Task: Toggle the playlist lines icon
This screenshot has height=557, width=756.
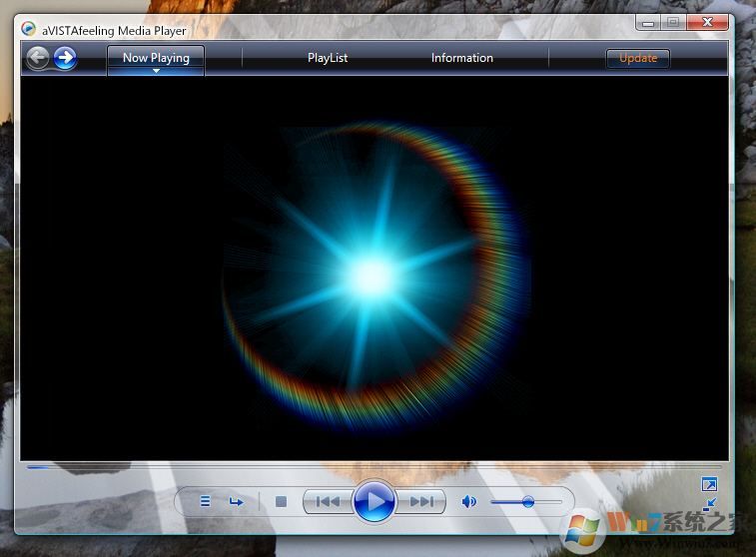Action: click(205, 502)
